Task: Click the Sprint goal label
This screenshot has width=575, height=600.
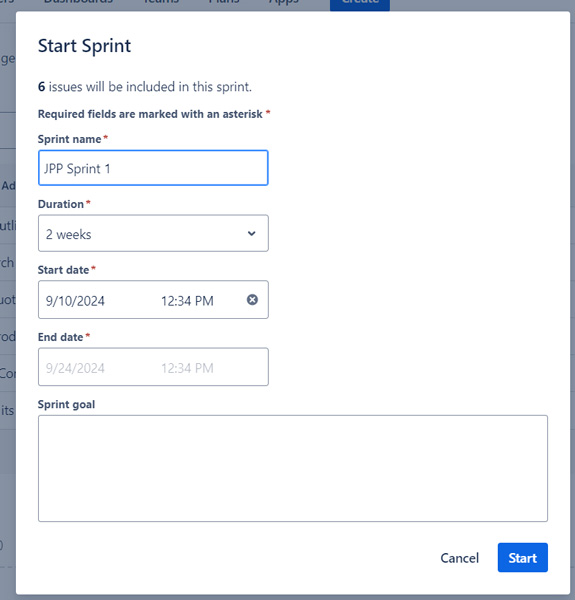Action: (x=66, y=404)
